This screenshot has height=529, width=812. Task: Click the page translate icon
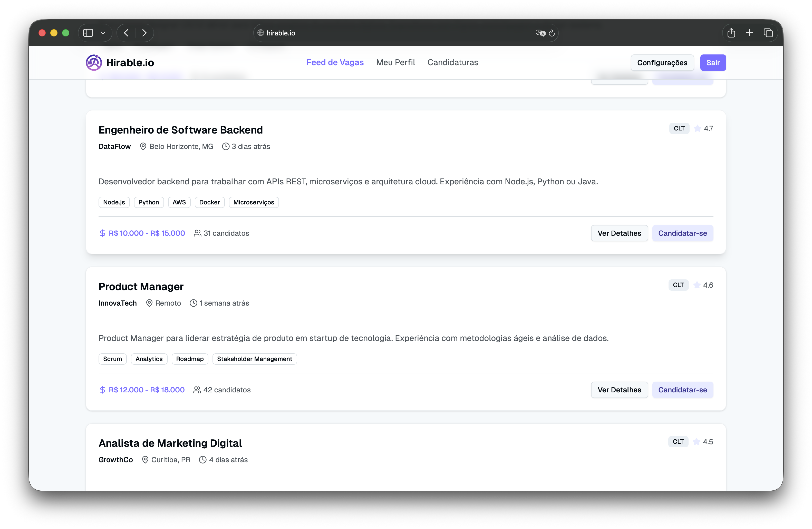540,33
